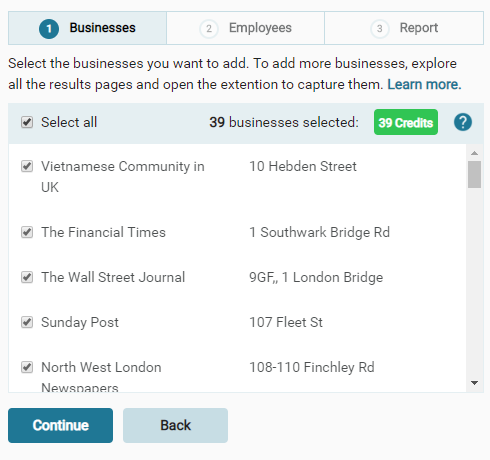
Task: Click the scrollbar up arrow
Action: coord(474,153)
